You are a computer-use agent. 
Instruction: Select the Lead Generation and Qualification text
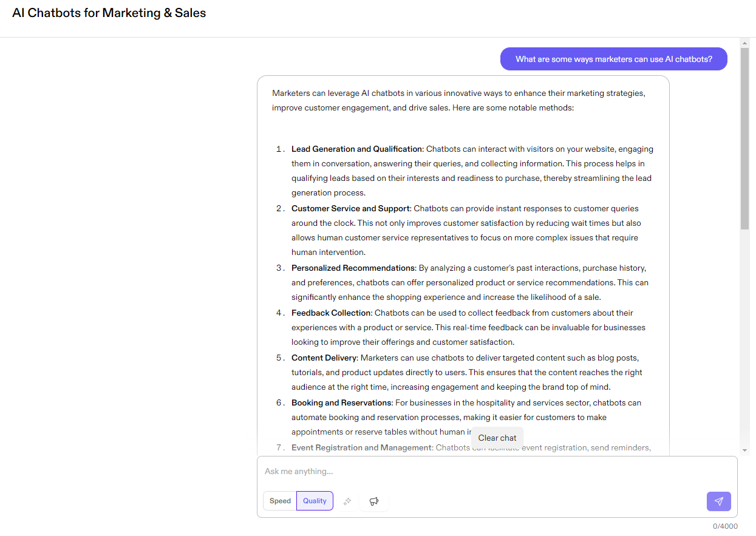tap(356, 149)
